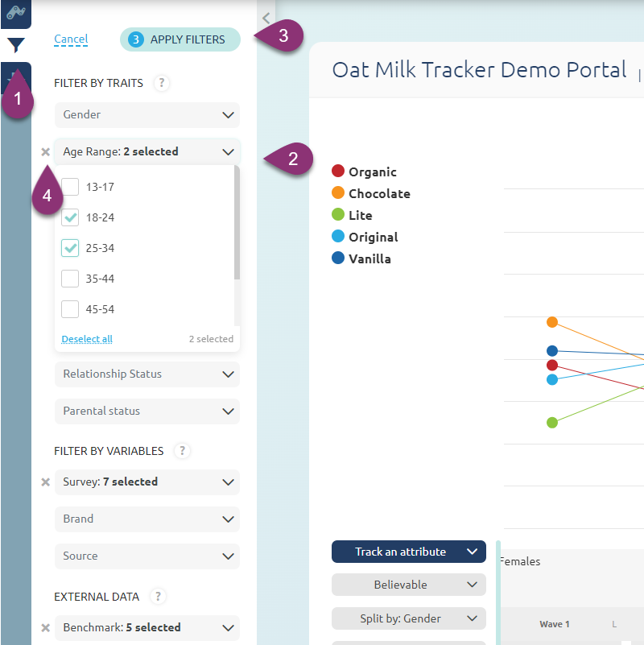This screenshot has width=644, height=645.
Task: Click the Cancel link
Action: 71,39
